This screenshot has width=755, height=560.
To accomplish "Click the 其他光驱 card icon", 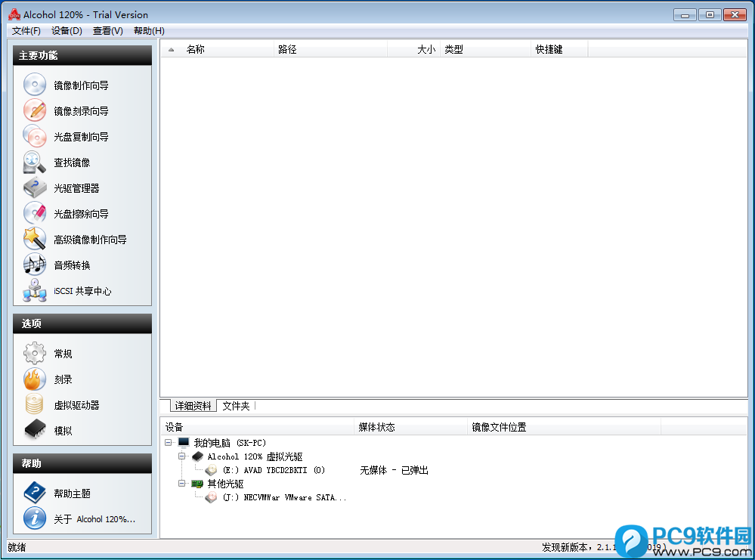I will [197, 484].
